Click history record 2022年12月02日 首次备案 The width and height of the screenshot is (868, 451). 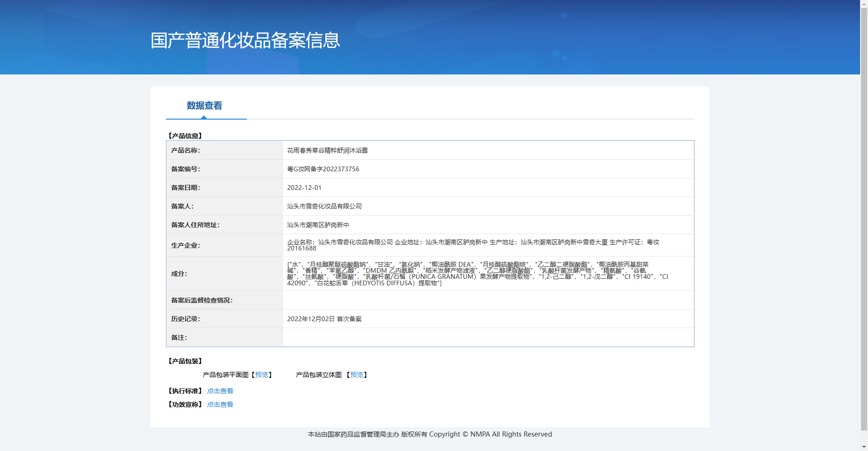click(x=324, y=319)
